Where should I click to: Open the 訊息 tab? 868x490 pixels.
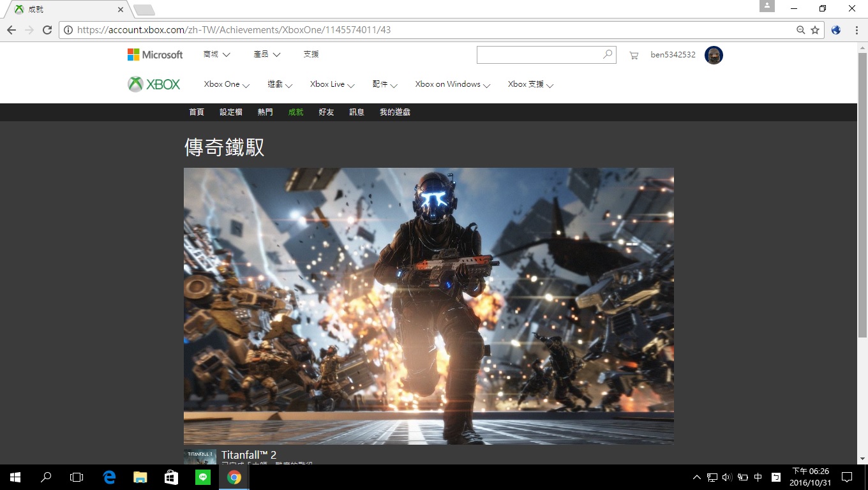pos(357,112)
